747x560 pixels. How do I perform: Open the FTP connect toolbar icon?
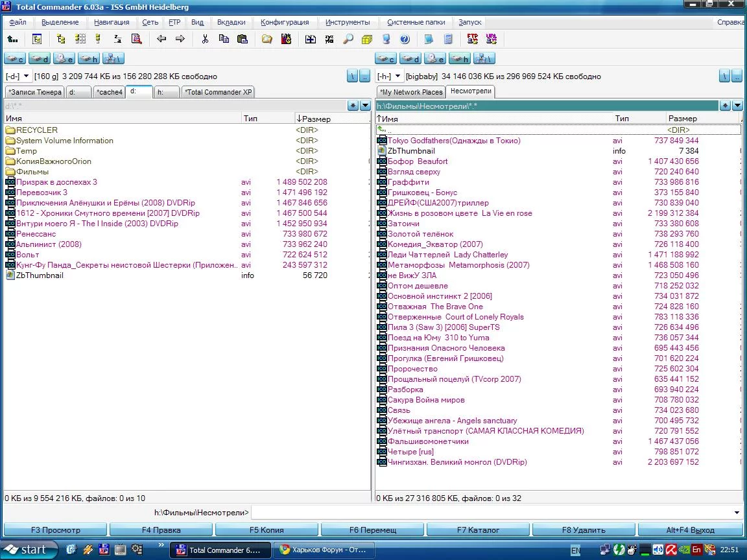pos(473,39)
